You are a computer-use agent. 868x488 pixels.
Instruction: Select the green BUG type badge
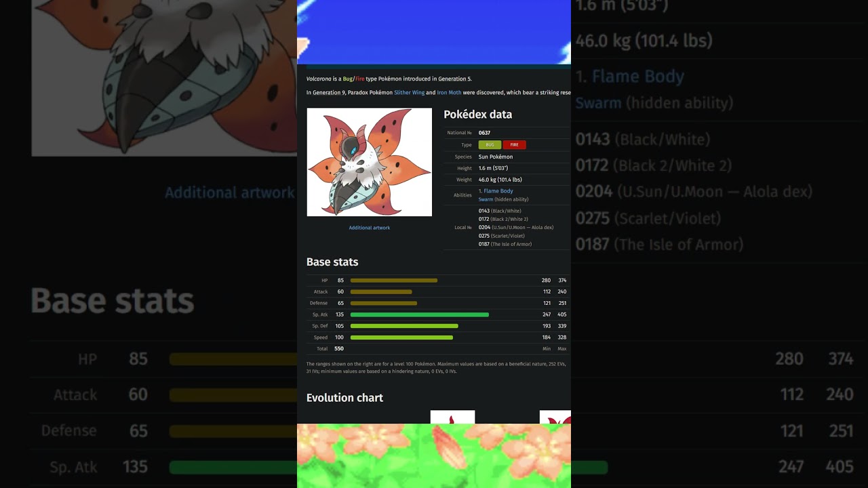coord(490,145)
